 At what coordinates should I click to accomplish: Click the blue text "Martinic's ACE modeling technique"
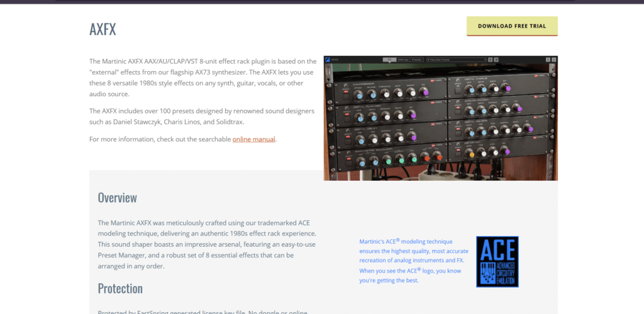(x=406, y=241)
